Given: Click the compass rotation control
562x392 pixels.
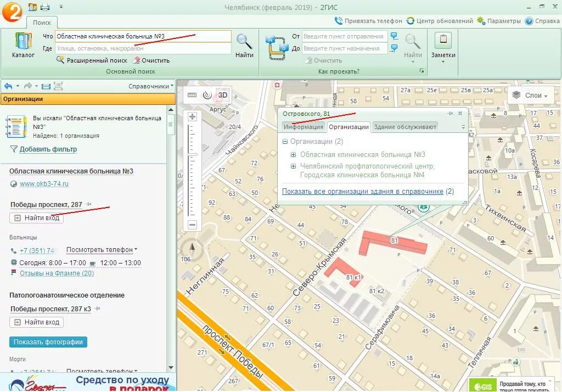Looking at the screenshot, I should 192,249.
